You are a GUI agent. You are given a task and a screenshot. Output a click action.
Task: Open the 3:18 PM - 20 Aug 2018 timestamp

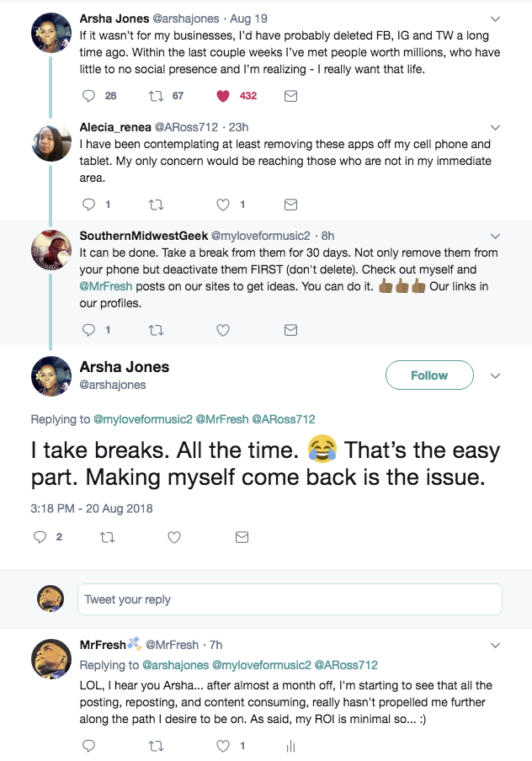tap(92, 508)
